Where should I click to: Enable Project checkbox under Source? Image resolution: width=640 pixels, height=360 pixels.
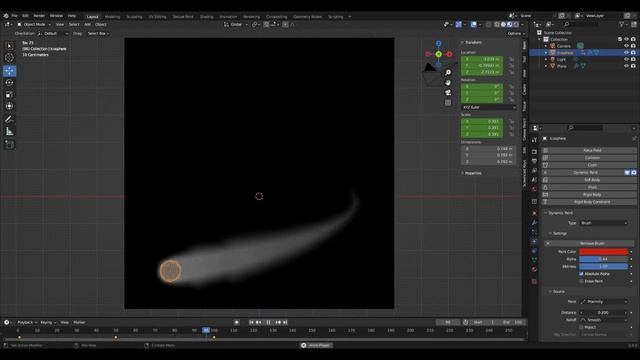581,327
